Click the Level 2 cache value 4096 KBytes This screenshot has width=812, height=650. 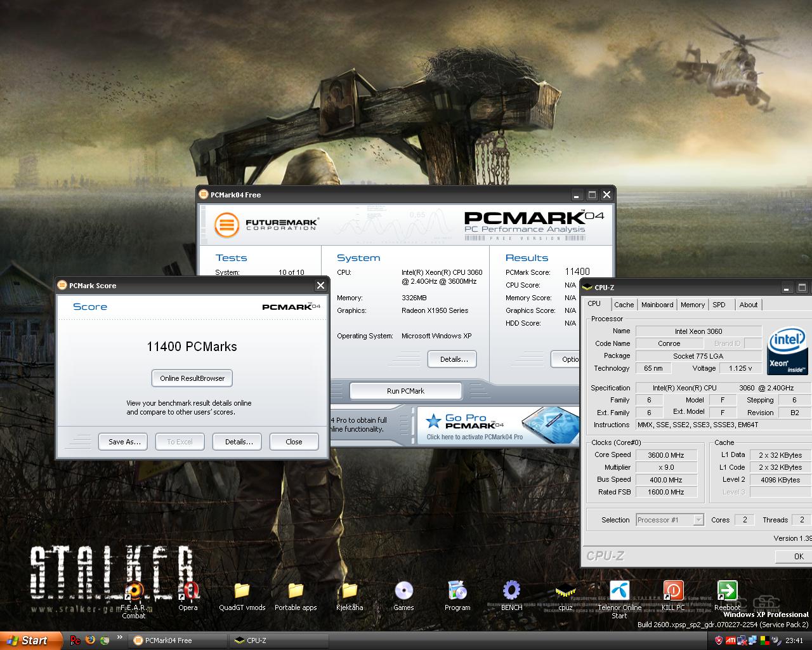pos(780,480)
